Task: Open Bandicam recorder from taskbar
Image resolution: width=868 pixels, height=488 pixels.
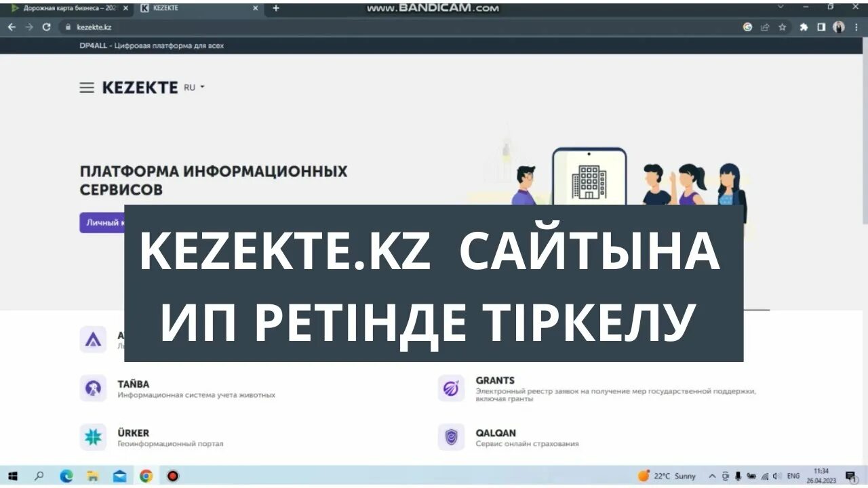Action: pyautogui.click(x=173, y=476)
